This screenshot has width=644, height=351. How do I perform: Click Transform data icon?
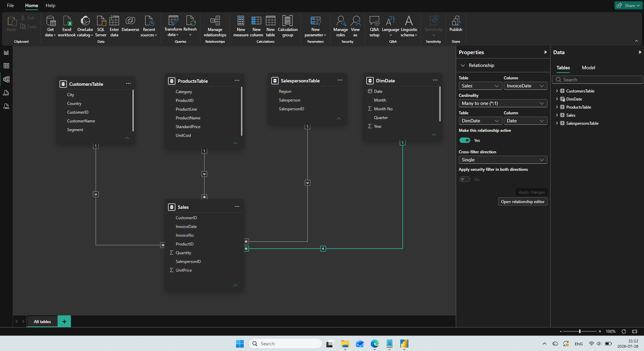coord(173,20)
